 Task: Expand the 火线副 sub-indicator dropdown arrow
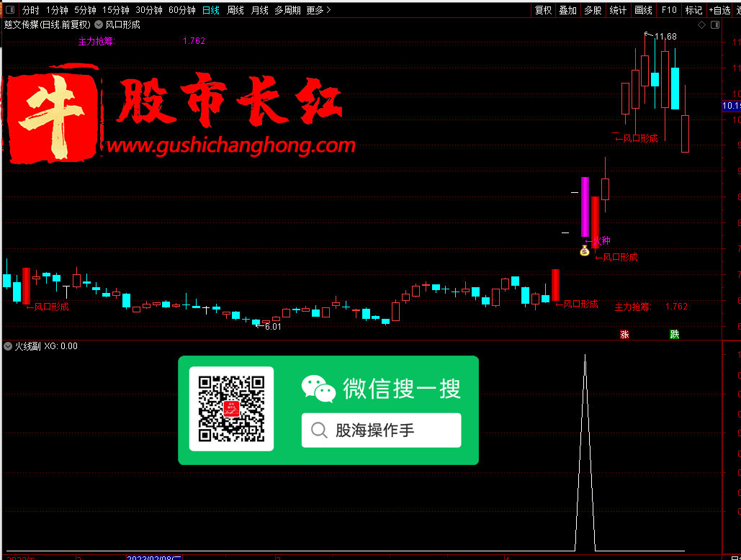coord(8,346)
